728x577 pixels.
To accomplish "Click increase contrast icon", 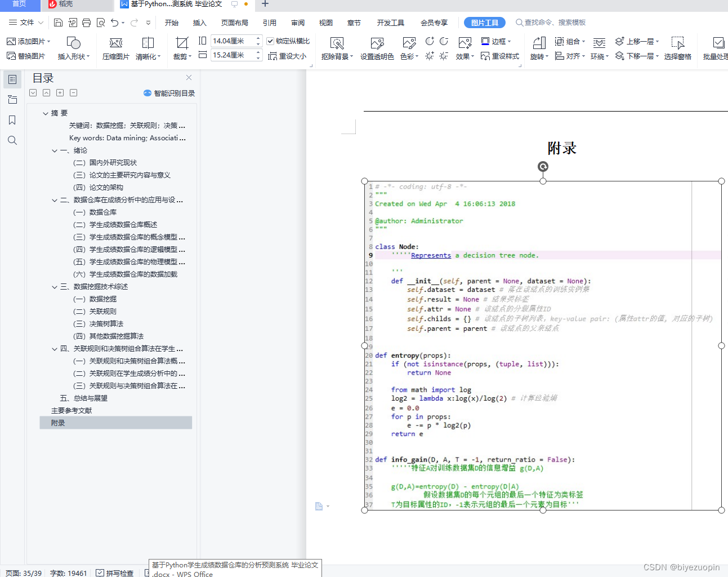I will pos(430,41).
